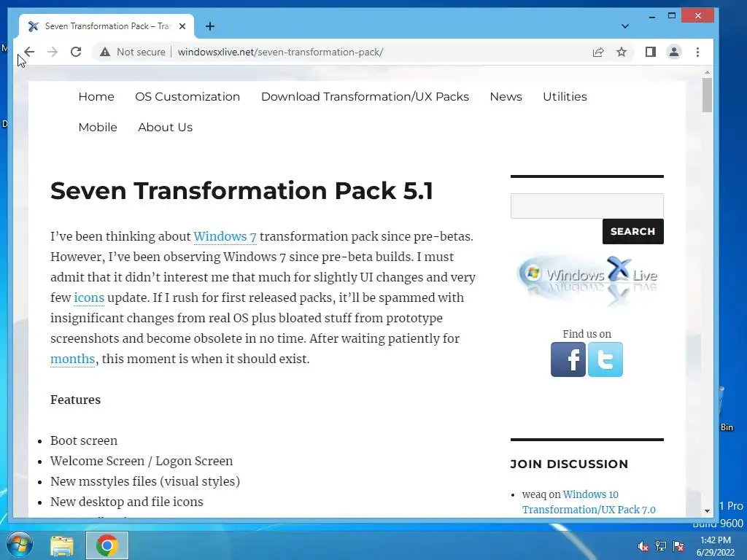Click the muted volume tray icon
Image resolution: width=747 pixels, height=560 pixels.
[643, 546]
